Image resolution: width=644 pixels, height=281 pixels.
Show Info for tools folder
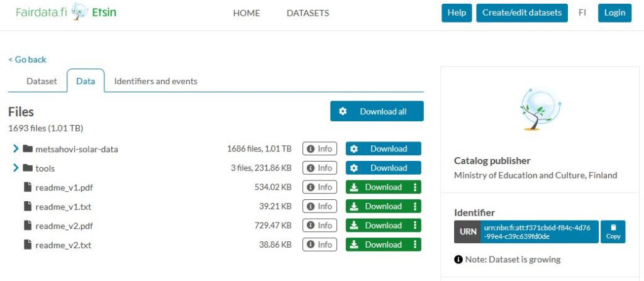tap(319, 168)
